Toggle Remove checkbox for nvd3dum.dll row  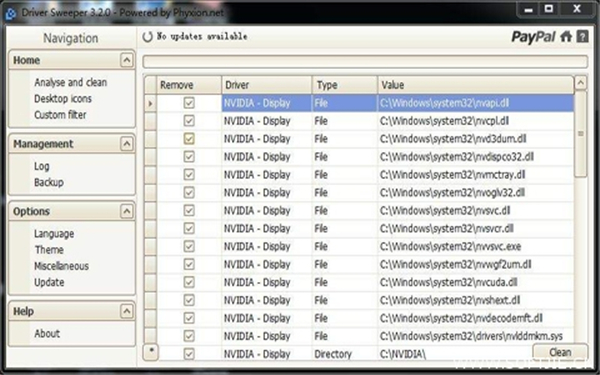click(189, 139)
